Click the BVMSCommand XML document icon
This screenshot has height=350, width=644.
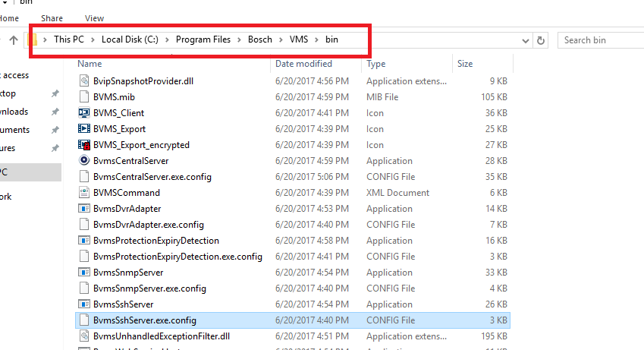tap(84, 193)
